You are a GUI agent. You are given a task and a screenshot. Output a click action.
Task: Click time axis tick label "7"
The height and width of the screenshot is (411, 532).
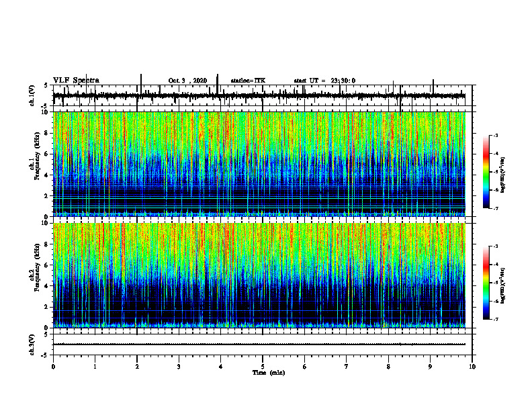(347, 367)
